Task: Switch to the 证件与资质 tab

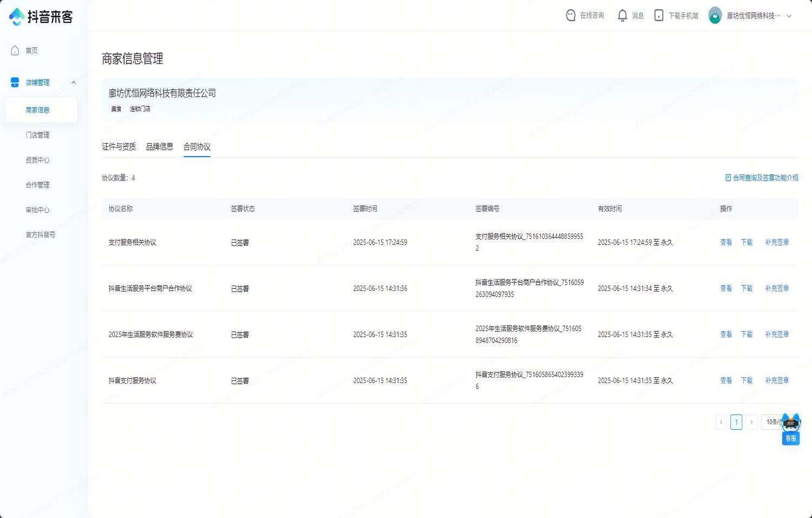Action: 119,147
